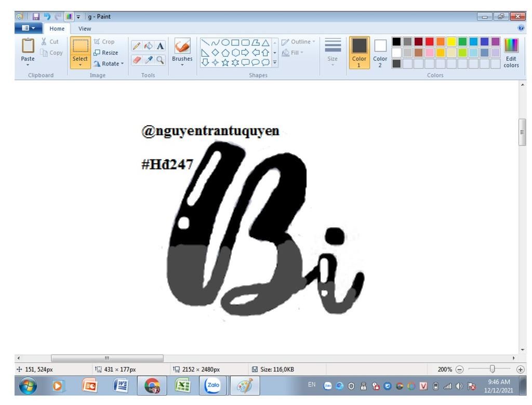Open the Paint file menu button
Viewport: 532px width, 405px height.
29,28
